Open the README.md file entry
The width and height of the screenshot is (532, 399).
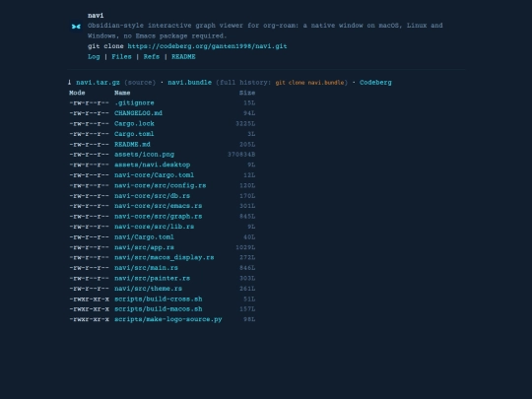coord(132,144)
